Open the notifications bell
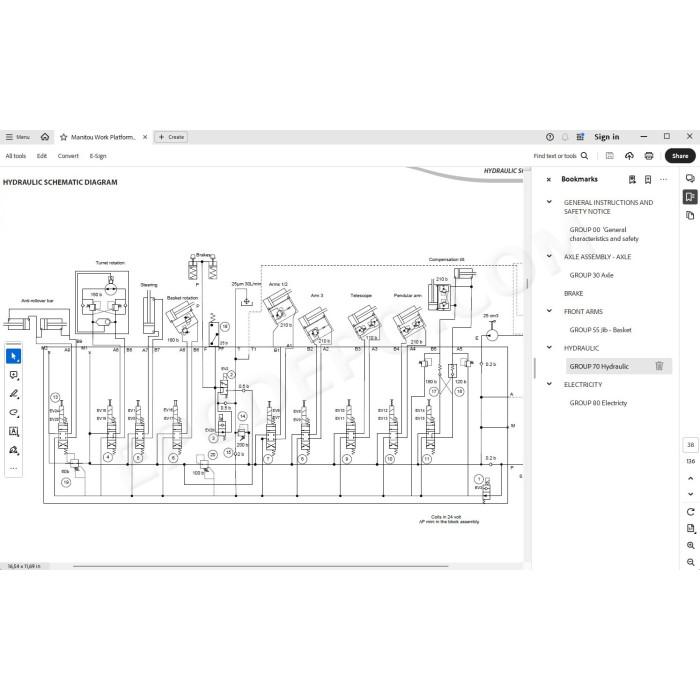 (565, 137)
